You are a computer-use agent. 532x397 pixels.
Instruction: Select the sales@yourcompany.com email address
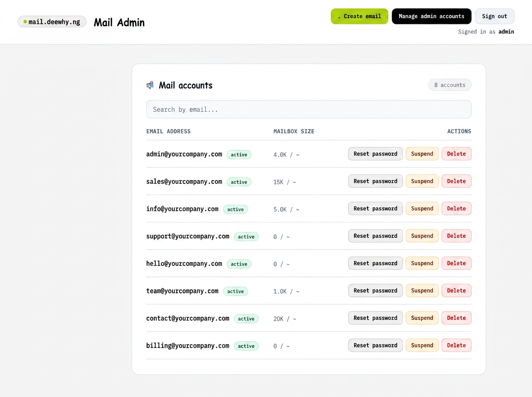tap(184, 182)
